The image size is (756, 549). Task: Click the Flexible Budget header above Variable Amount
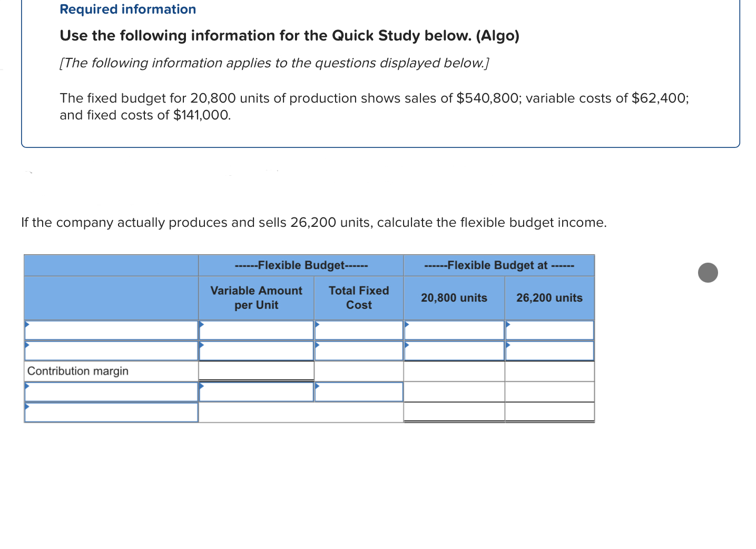pos(301,265)
